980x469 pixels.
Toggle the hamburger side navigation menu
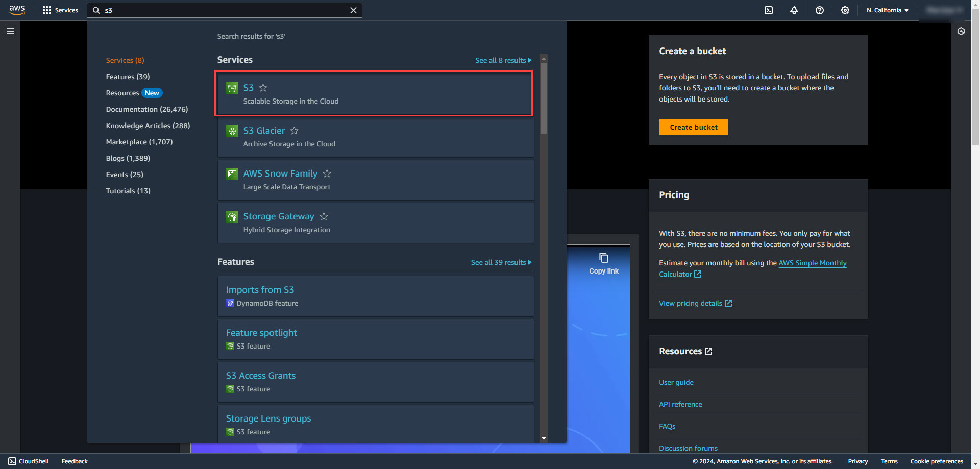coord(10,31)
